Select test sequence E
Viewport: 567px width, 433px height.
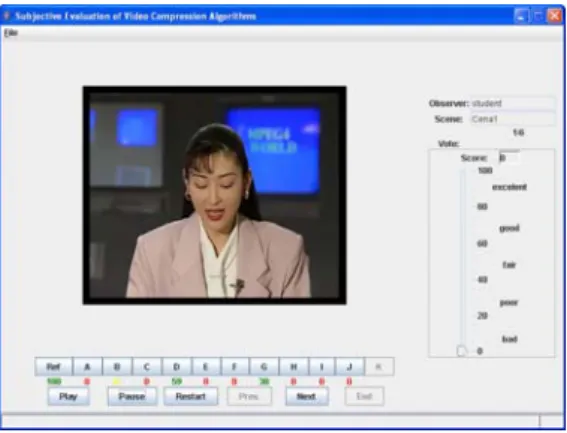(x=205, y=367)
